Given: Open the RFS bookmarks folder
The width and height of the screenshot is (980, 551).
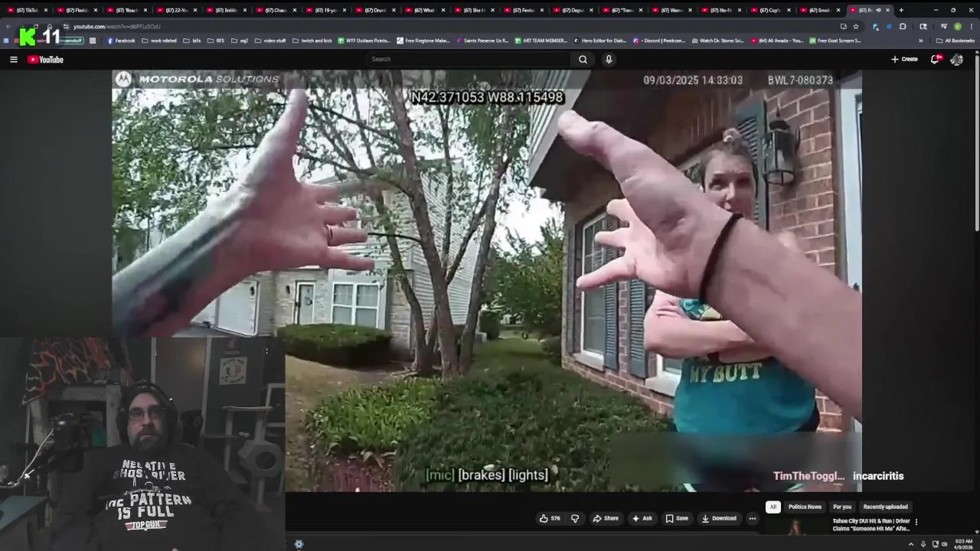Looking at the screenshot, I should (x=216, y=41).
